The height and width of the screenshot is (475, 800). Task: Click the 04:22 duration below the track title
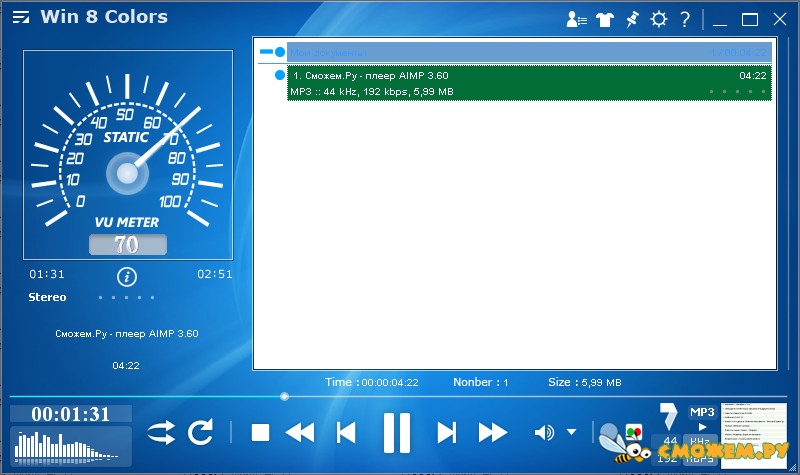click(x=126, y=365)
